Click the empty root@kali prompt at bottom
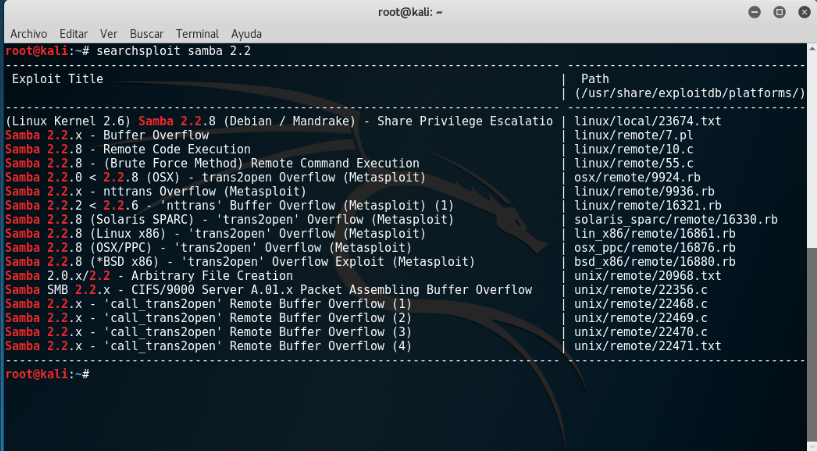817x451 pixels. point(47,374)
